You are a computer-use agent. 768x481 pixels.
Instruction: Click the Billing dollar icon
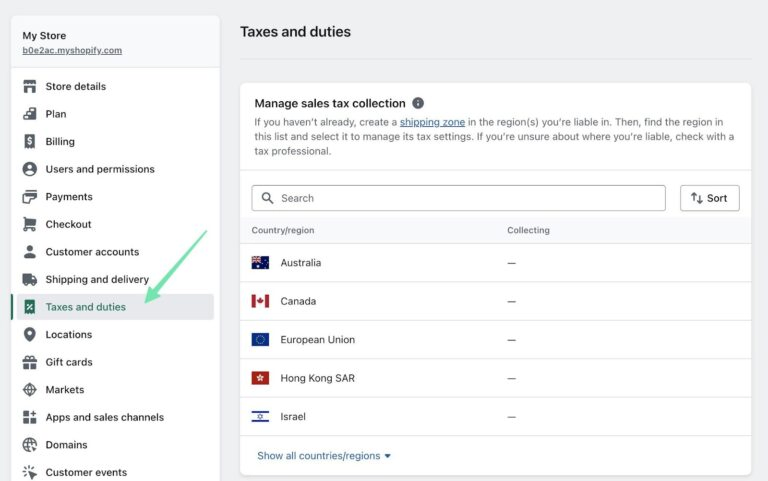(x=29, y=142)
